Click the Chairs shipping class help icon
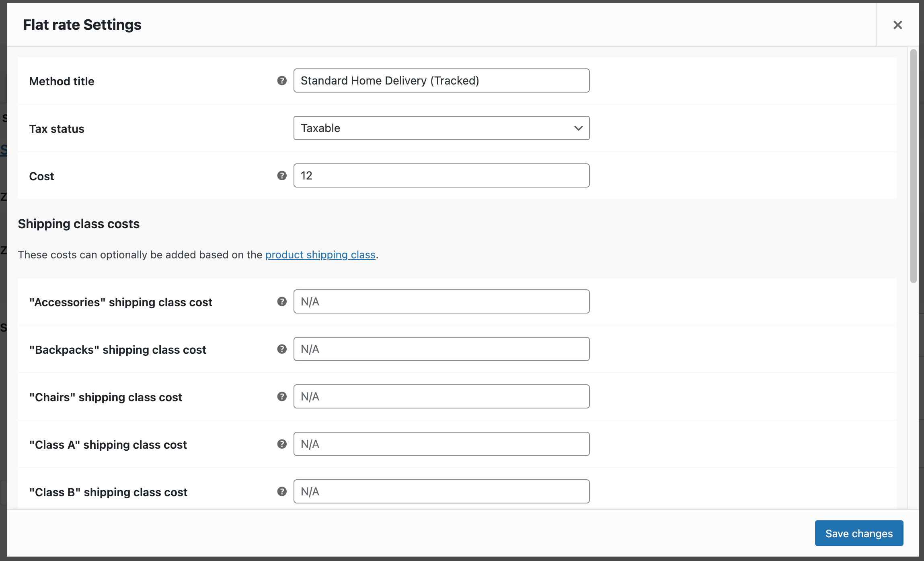Viewport: 924px width, 561px height. tap(282, 396)
